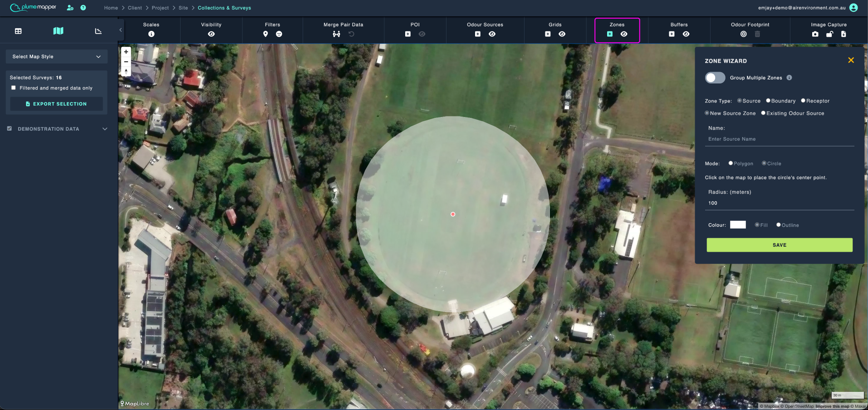Switch to the map view icon
This screenshot has height=410, width=868.
click(x=58, y=31)
